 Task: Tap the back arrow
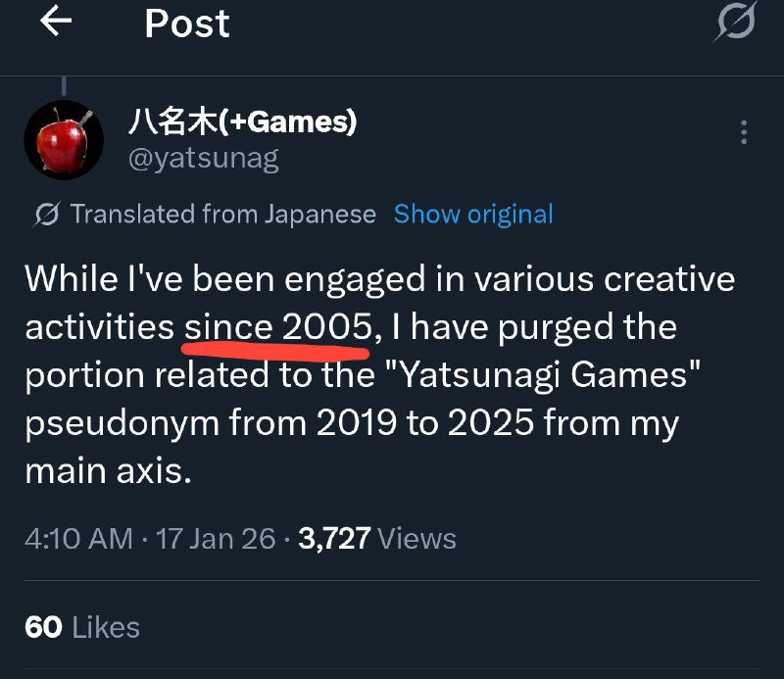click(57, 23)
